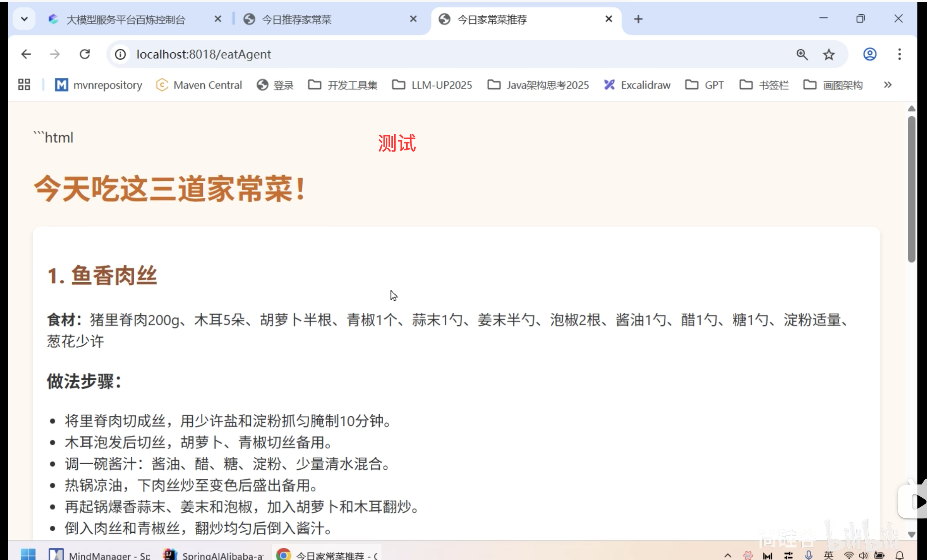
Task: Switch to the 今日推荐家常菜 tab
Action: (296, 19)
